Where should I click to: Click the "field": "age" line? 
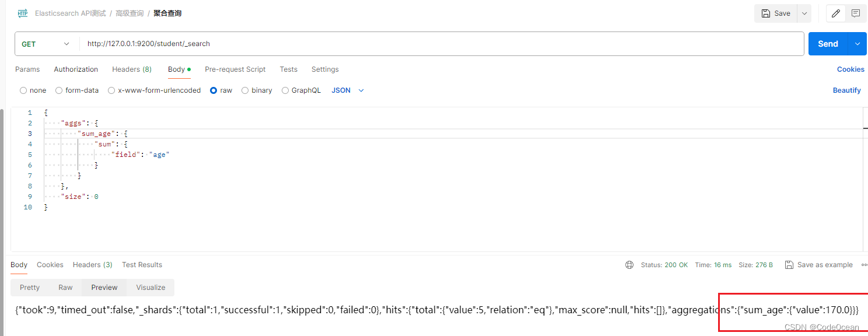click(x=140, y=155)
